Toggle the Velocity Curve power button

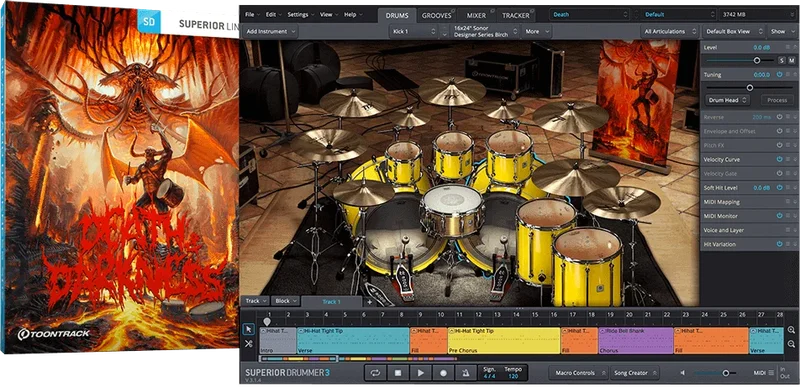[x=780, y=160]
